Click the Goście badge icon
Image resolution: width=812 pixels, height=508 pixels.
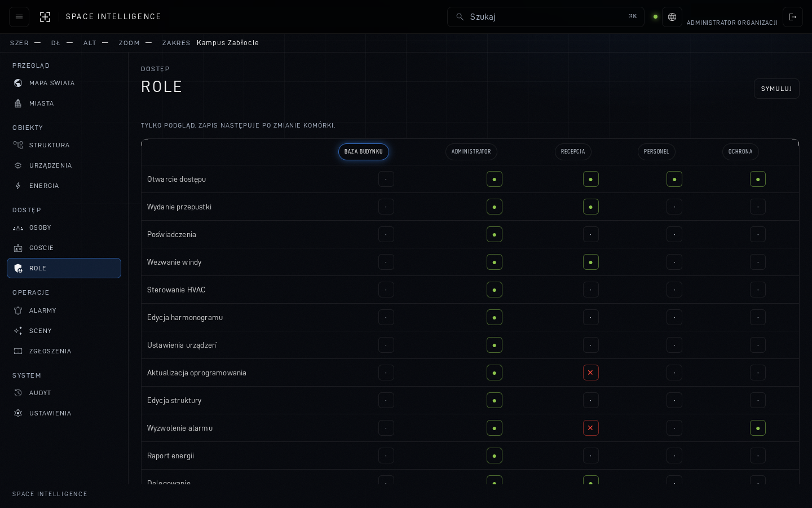(x=18, y=248)
